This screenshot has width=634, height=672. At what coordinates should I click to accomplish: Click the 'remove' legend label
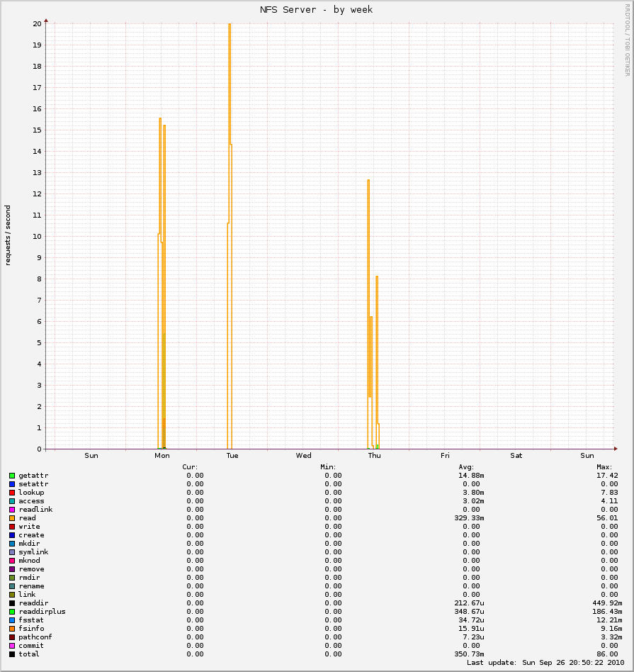point(31,569)
